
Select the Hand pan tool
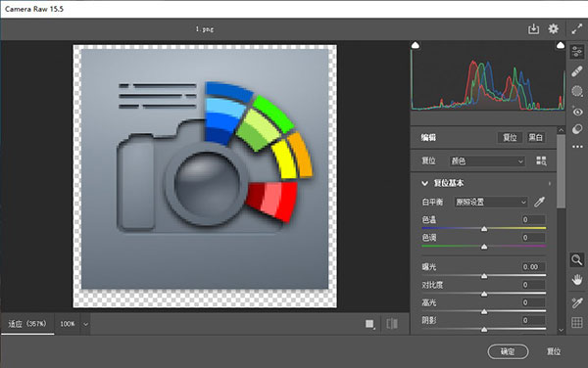click(x=577, y=280)
